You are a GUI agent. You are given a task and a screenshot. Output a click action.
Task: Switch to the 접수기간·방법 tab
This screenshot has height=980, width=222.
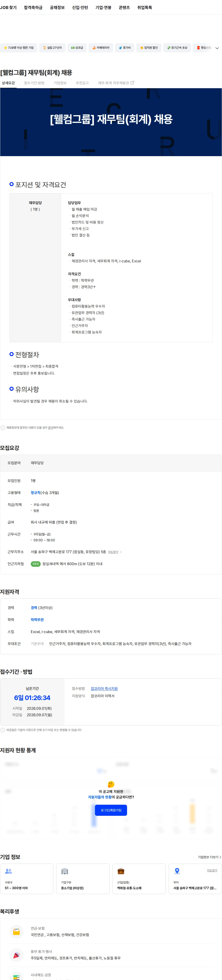[x=34, y=83]
